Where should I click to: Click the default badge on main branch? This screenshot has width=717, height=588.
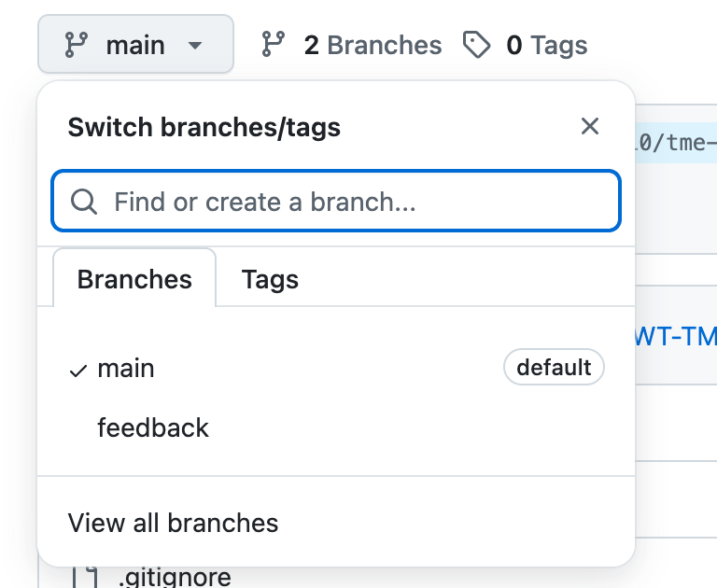[x=554, y=368]
